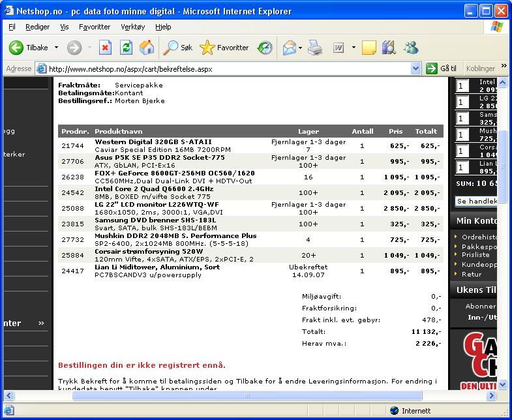512x420 pixels.
Task: Print the page using printer icon
Action: coord(316,48)
